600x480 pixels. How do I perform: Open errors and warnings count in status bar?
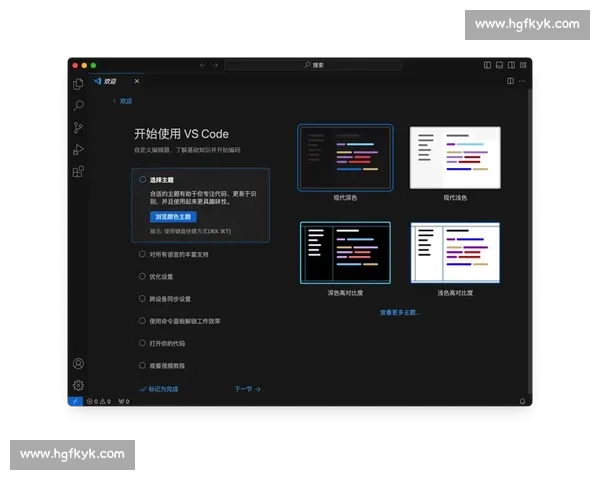click(x=99, y=401)
